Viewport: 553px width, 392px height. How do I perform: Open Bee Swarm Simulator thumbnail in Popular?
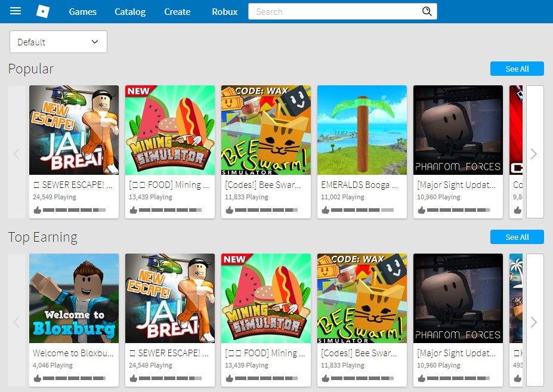[266, 130]
